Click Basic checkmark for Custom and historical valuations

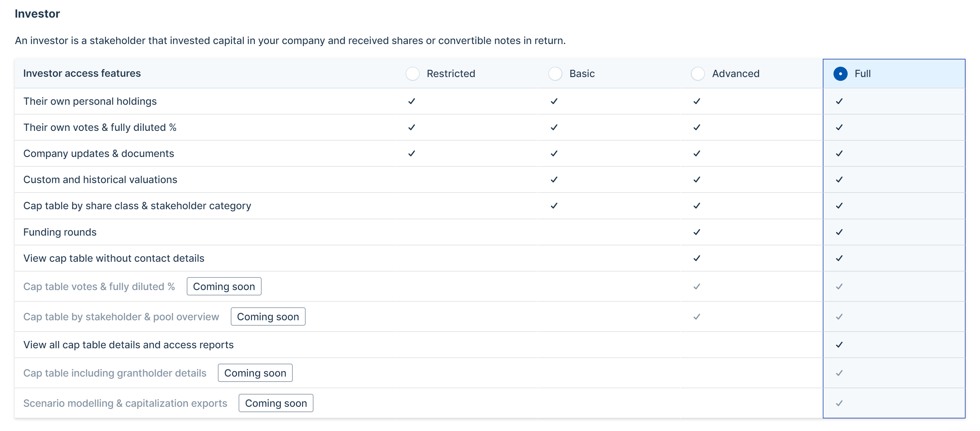pyautogui.click(x=554, y=179)
